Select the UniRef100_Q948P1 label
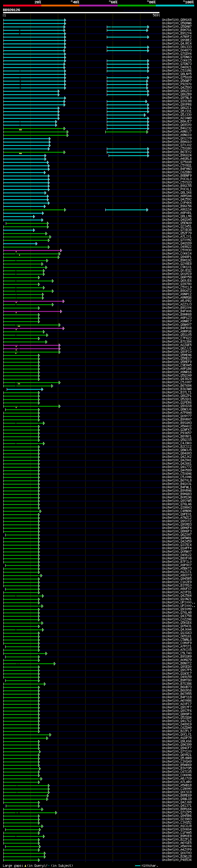Image resolution: width=197 pixels, height=868 pixels. [x=177, y=257]
